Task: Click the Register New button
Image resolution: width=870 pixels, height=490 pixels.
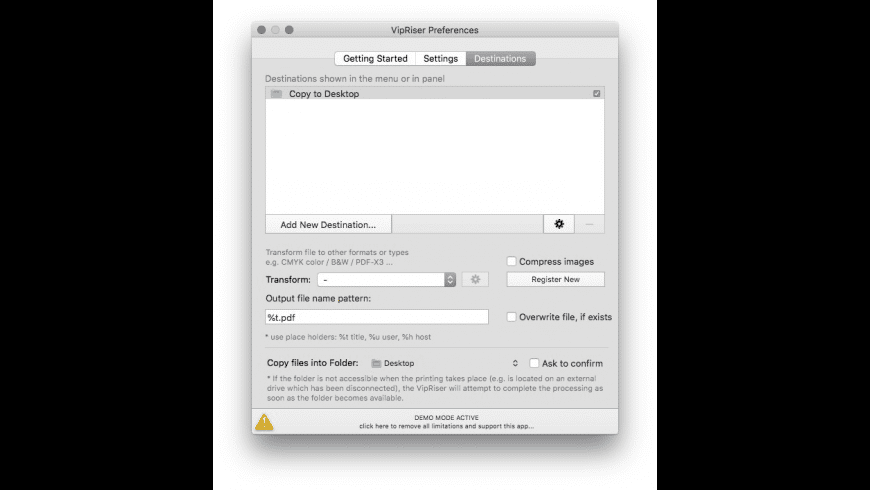Action: pyautogui.click(x=555, y=279)
